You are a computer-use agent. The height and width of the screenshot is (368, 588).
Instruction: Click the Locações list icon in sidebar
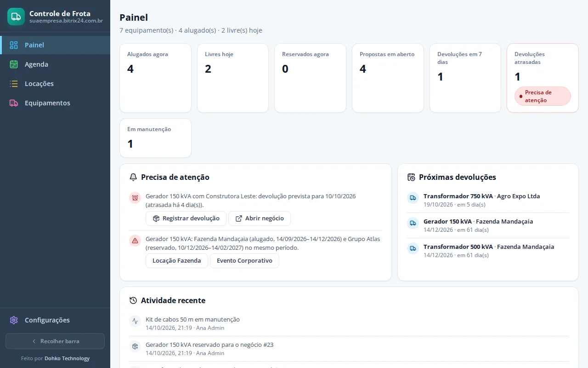pyautogui.click(x=14, y=84)
